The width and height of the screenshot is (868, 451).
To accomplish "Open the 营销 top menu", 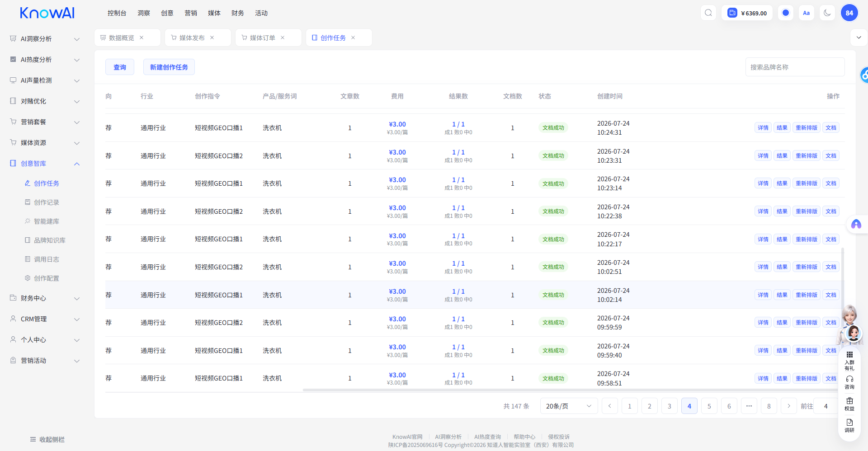I will (x=191, y=13).
